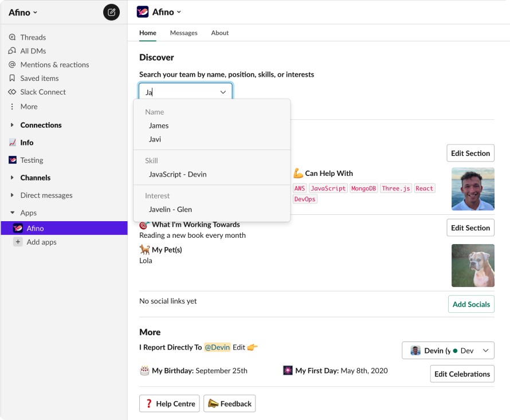Click the AWS skill tag
Viewport: 510px width, 420px height.
pos(300,189)
